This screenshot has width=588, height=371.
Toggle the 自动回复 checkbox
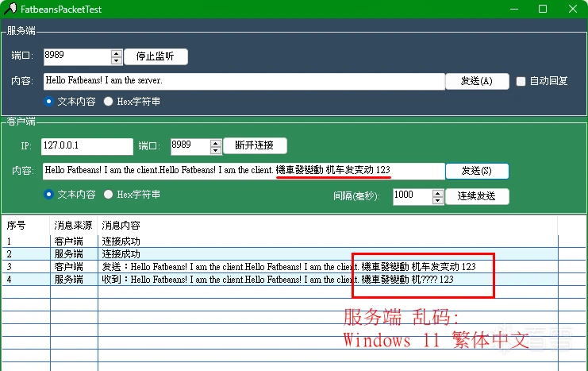(x=521, y=81)
